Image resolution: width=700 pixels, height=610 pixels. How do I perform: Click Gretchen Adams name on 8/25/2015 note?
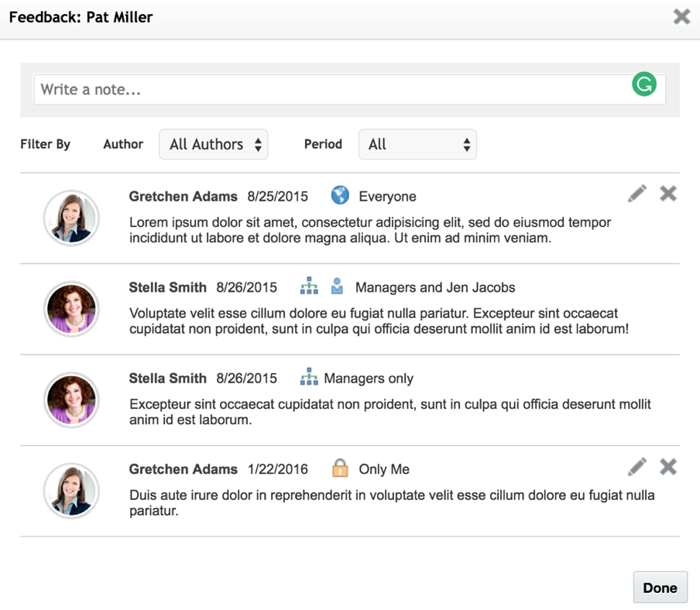pos(183,197)
